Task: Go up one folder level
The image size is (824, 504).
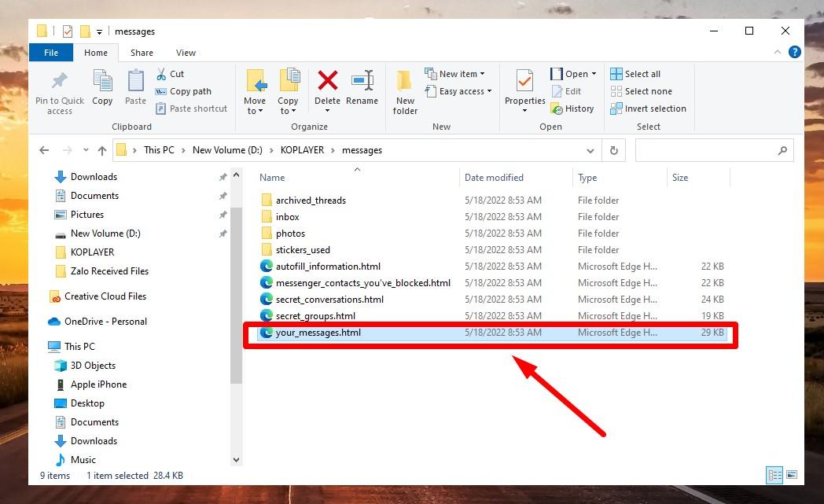Action: click(101, 150)
